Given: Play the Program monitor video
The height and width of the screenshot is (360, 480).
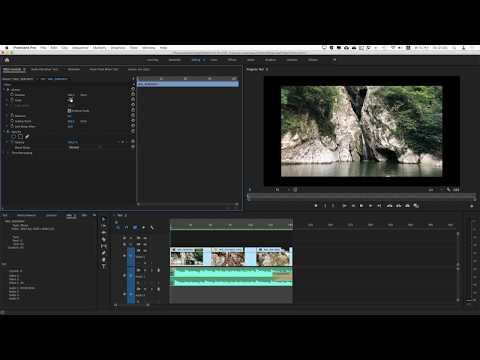Looking at the screenshot, I should point(361,206).
